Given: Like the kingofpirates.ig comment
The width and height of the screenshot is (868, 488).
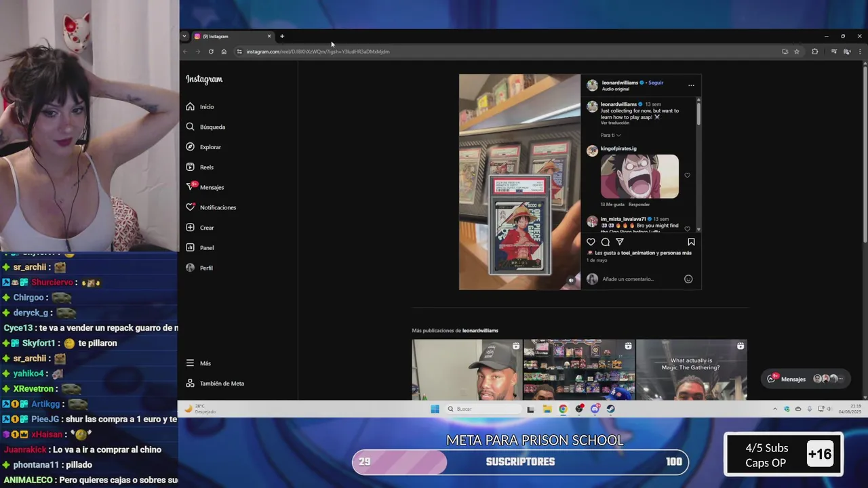Looking at the screenshot, I should click(687, 176).
